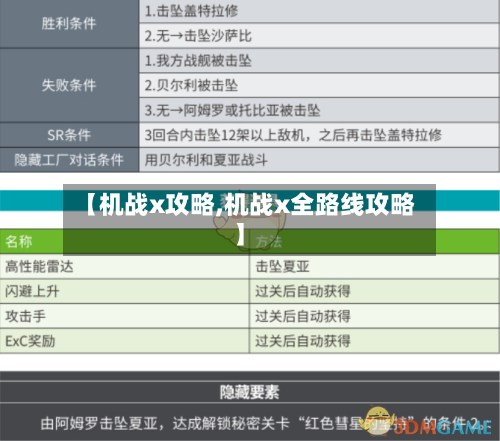Click the text 3回合内击坠12架以上敌机

coord(224,135)
